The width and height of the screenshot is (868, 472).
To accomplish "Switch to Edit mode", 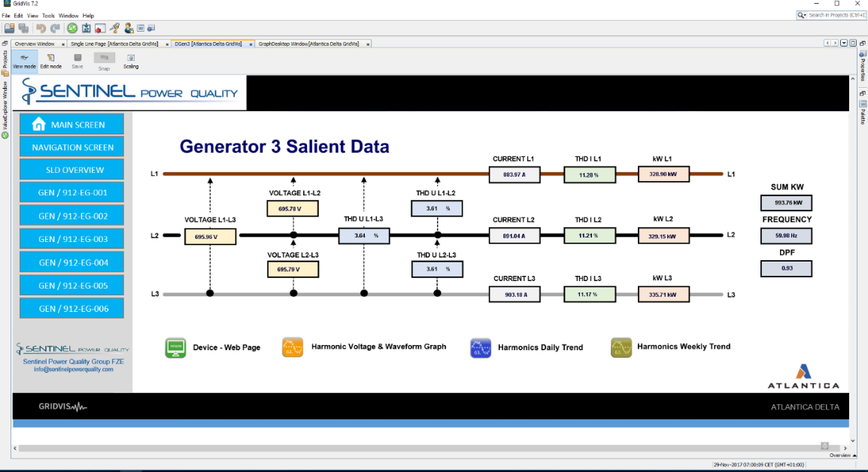I will click(51, 61).
